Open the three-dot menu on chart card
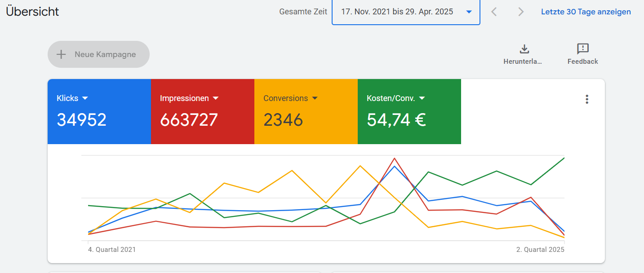 (586, 99)
